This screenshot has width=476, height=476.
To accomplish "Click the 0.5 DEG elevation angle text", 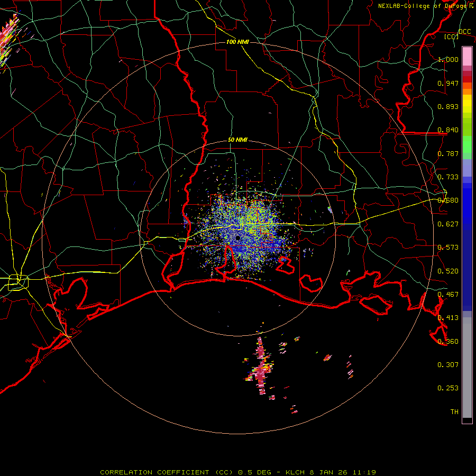I will (x=254, y=472).
